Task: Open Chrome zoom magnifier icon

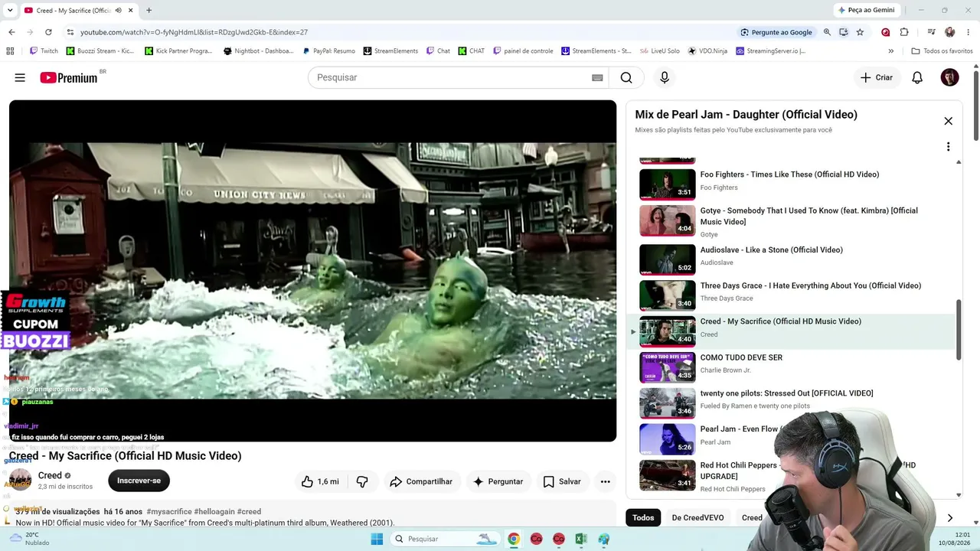Action: [x=827, y=32]
